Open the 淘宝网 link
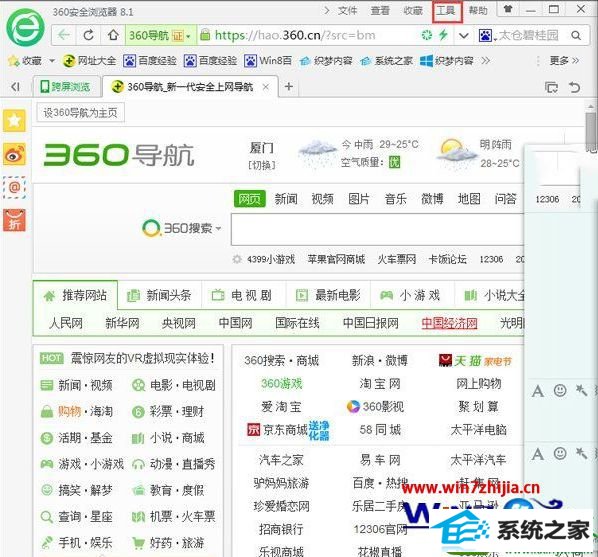 click(x=380, y=383)
